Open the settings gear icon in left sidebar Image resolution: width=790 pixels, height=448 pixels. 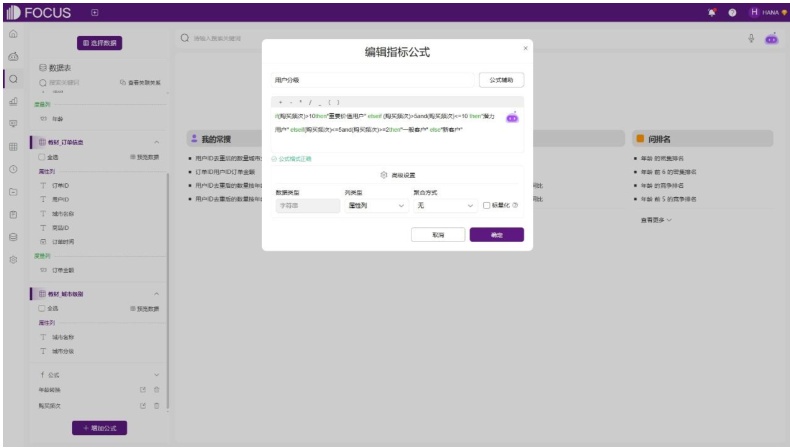(13, 260)
